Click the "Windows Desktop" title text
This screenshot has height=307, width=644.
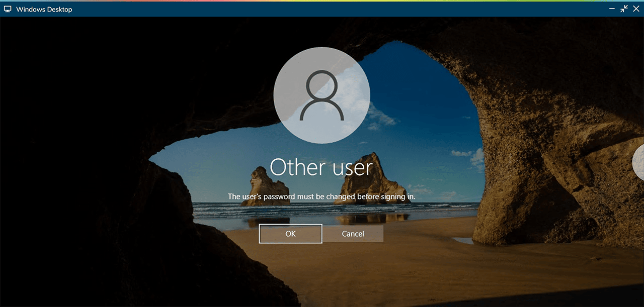point(44,9)
